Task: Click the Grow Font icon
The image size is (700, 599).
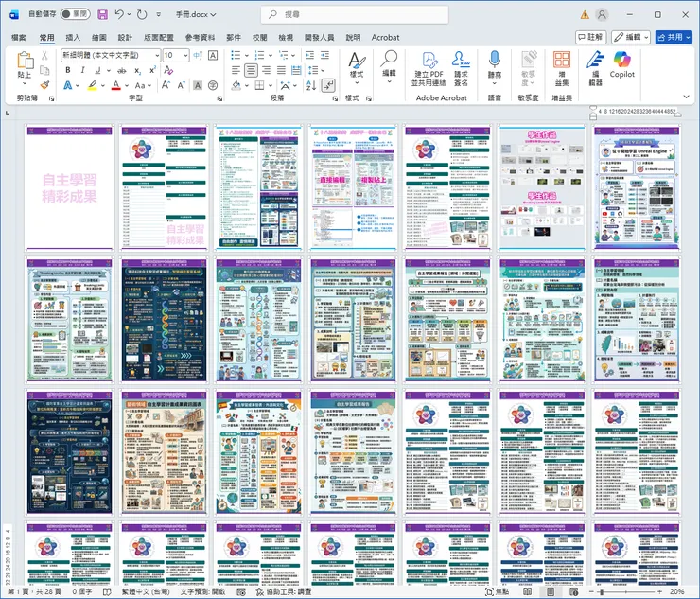Action: click(x=166, y=85)
